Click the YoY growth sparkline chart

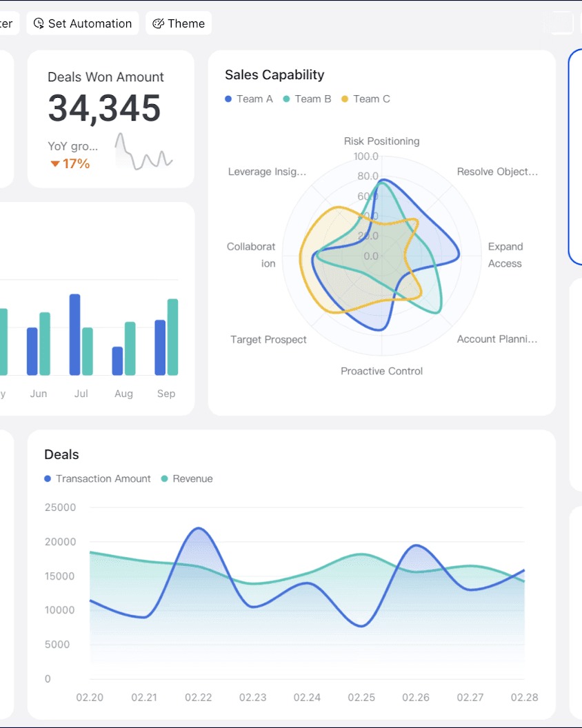click(144, 152)
